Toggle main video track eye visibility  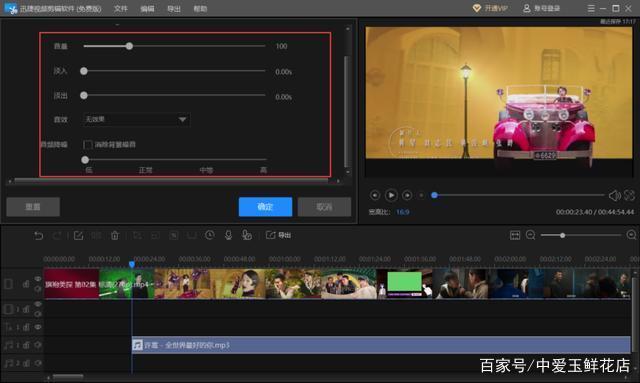38,278
